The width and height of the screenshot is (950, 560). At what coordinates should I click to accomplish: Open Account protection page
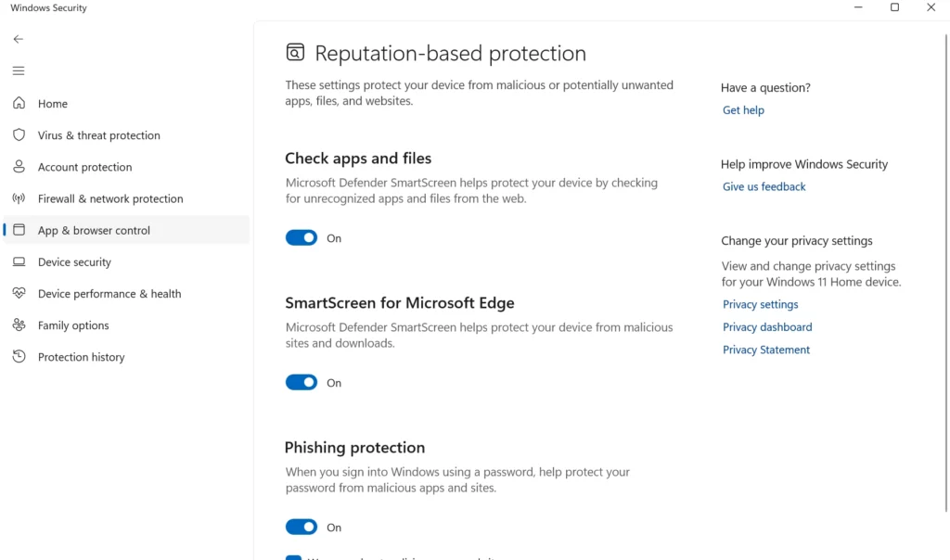(126, 167)
